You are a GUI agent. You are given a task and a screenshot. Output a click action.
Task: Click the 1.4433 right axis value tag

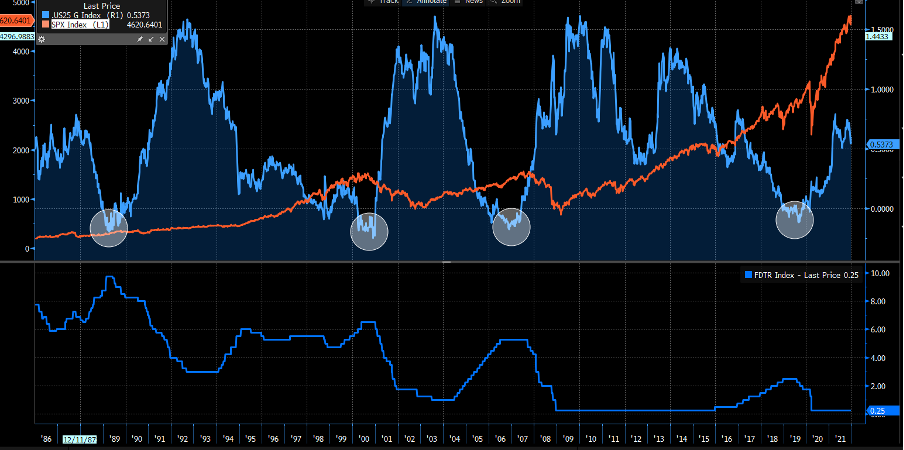pyautogui.click(x=879, y=36)
